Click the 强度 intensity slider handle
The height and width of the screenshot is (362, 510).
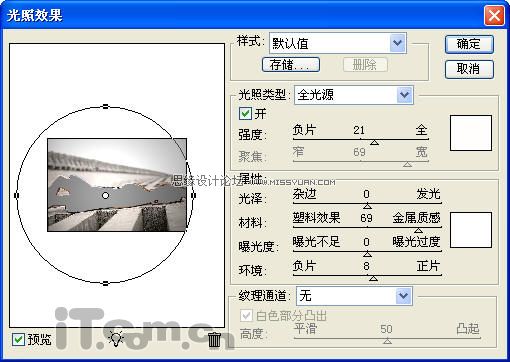pos(374,143)
